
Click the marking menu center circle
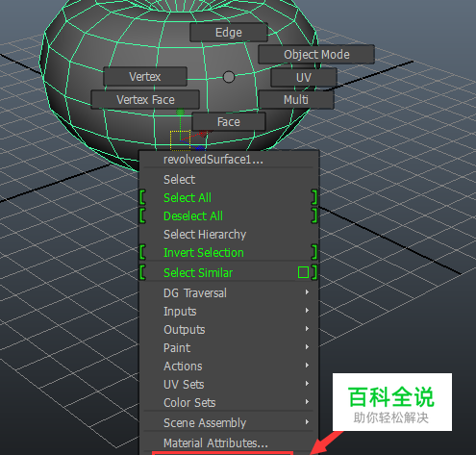tap(229, 77)
